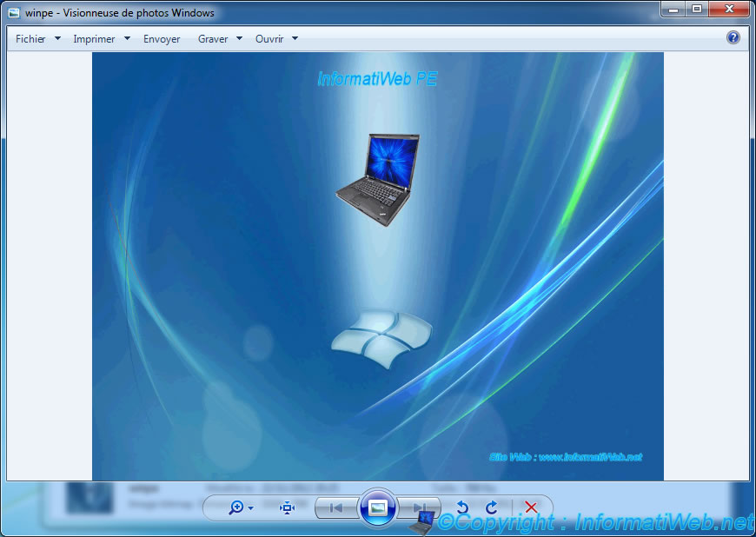Open help via the blue question mark

click(733, 38)
